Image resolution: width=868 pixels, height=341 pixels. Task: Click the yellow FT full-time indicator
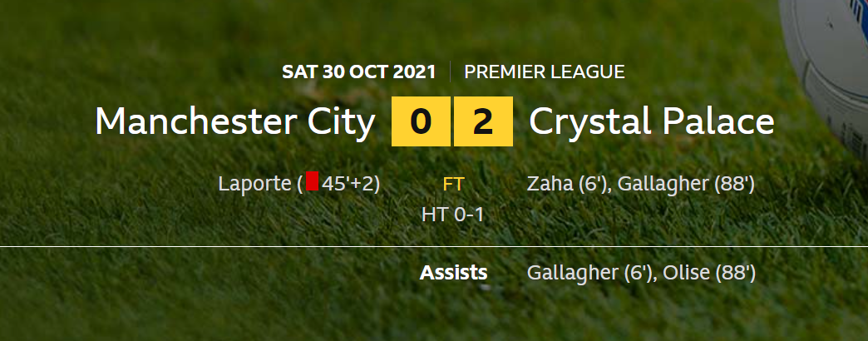click(453, 184)
